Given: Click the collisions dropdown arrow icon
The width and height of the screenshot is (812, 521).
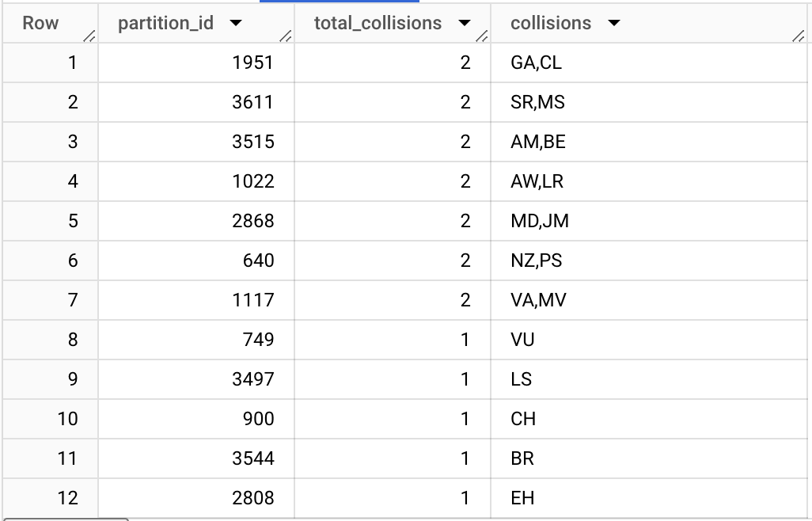Looking at the screenshot, I should pyautogui.click(x=614, y=23).
